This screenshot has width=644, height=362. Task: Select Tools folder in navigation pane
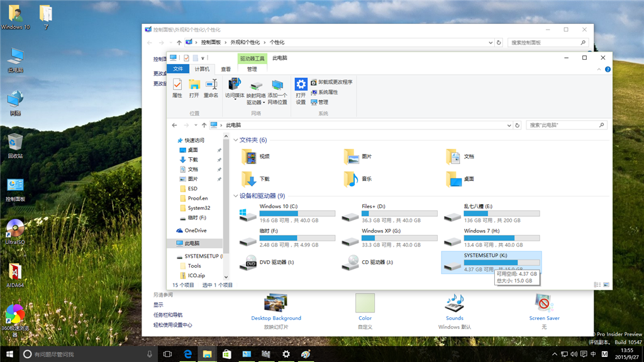(194, 266)
